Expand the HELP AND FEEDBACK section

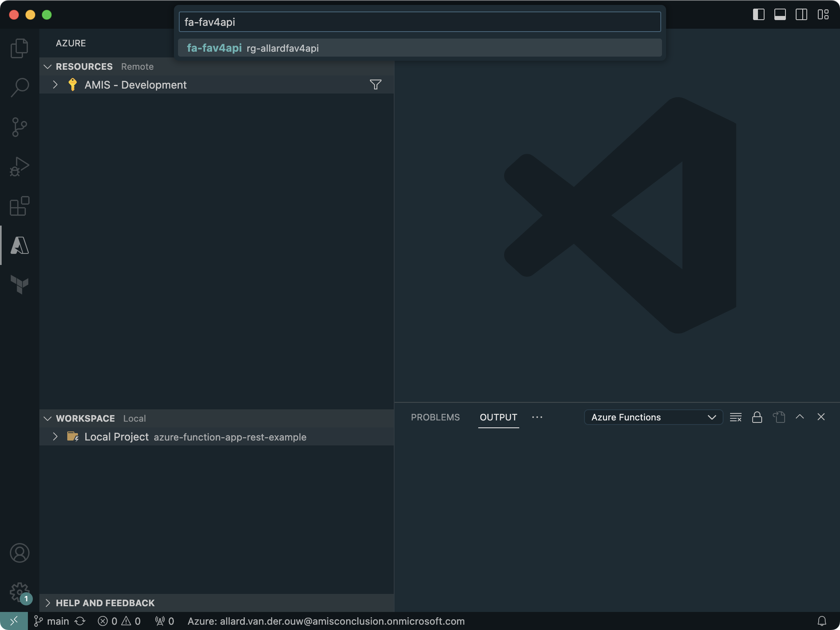pyautogui.click(x=105, y=603)
